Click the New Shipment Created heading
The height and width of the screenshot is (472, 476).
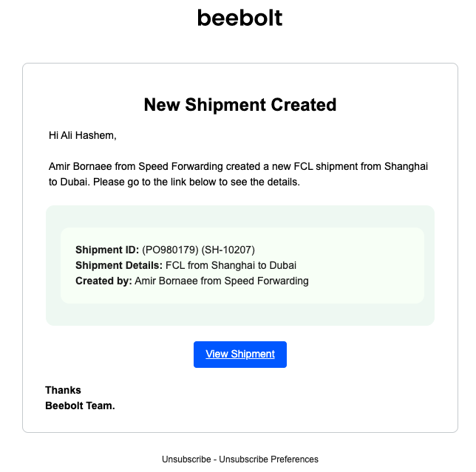[x=240, y=105]
